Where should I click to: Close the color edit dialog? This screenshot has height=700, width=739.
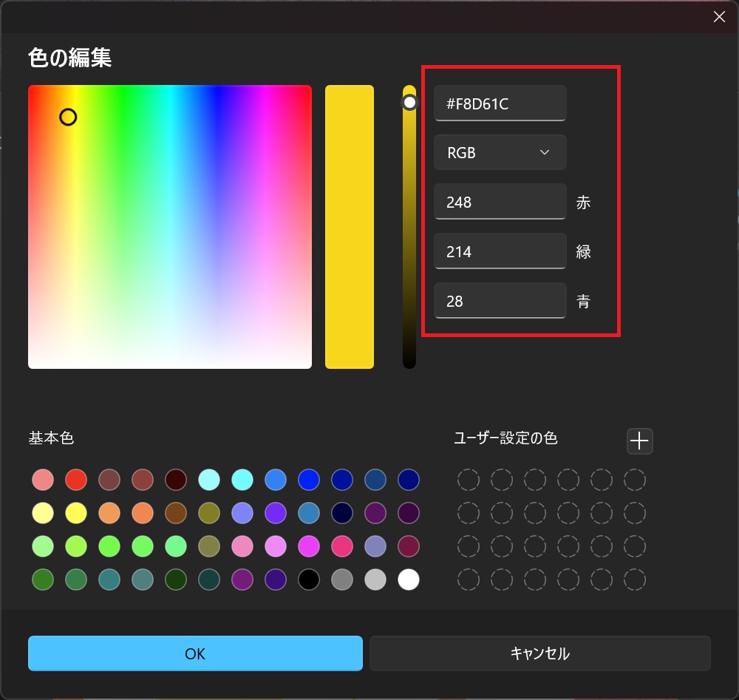click(719, 17)
